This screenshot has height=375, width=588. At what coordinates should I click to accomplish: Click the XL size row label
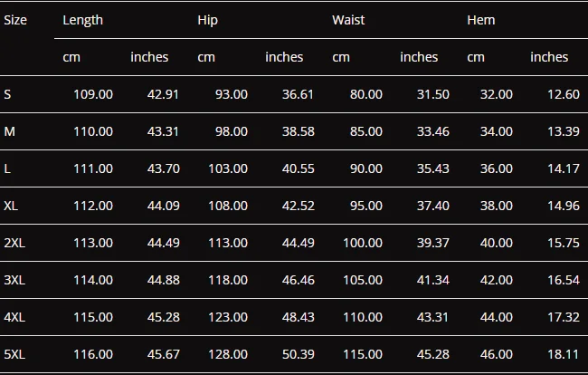(11, 206)
